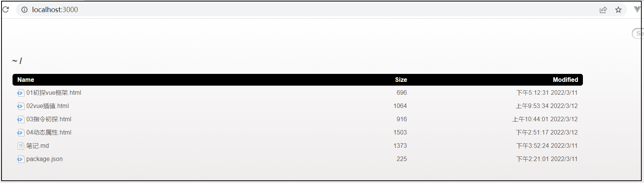Open the 02vue插值.html file link
This screenshot has width=644, height=183.
click(x=47, y=106)
